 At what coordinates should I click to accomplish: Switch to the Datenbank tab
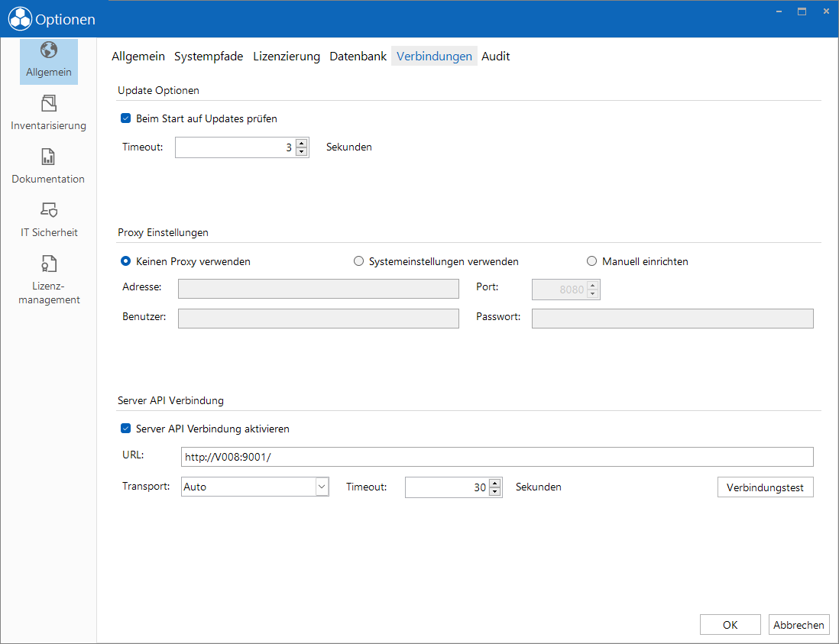[358, 57]
